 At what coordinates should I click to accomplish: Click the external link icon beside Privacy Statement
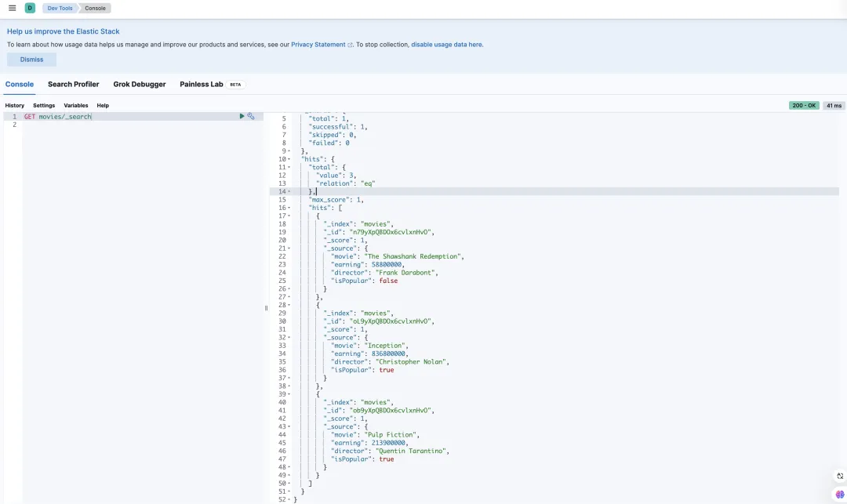pos(350,45)
